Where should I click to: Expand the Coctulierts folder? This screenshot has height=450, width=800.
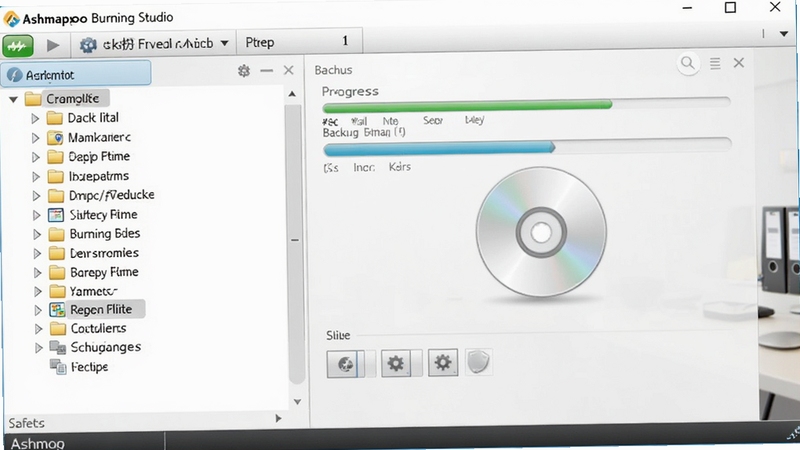coord(38,329)
